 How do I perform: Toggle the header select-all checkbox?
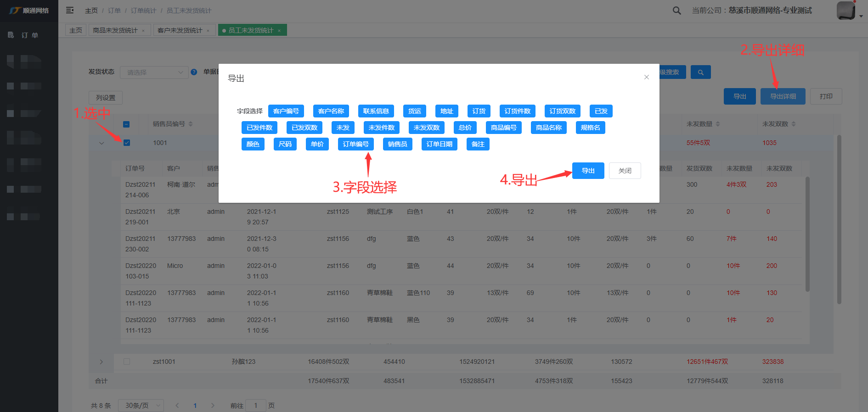(126, 124)
